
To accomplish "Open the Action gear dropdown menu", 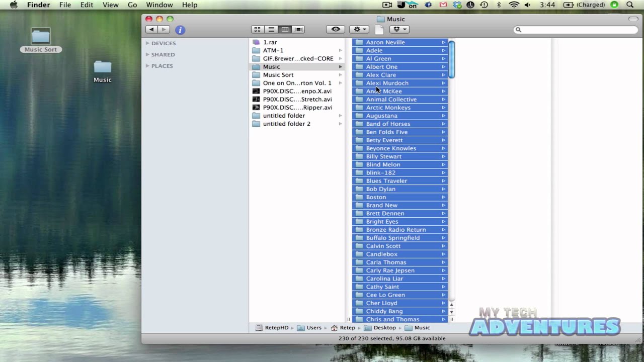I will point(359,30).
